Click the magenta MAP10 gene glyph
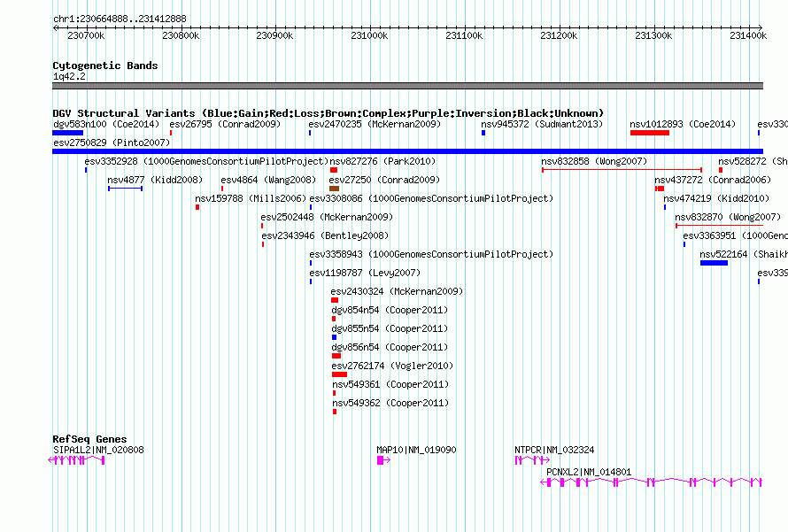 (x=383, y=460)
